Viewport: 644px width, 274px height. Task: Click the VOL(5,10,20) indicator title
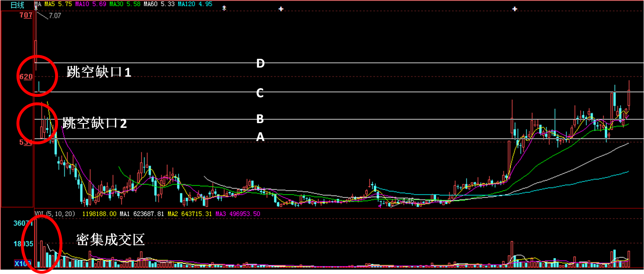click(x=55, y=214)
